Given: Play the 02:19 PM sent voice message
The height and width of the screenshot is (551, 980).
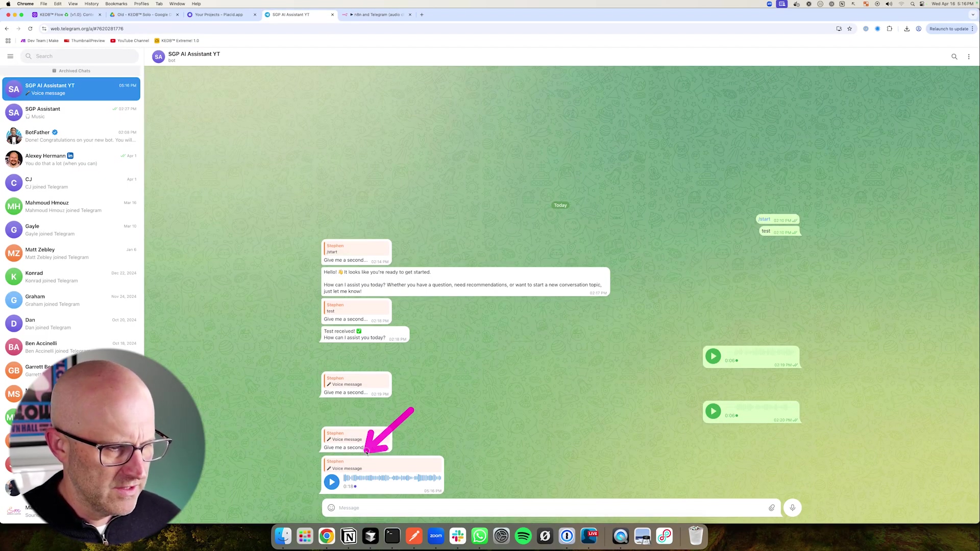Looking at the screenshot, I should pos(713,356).
